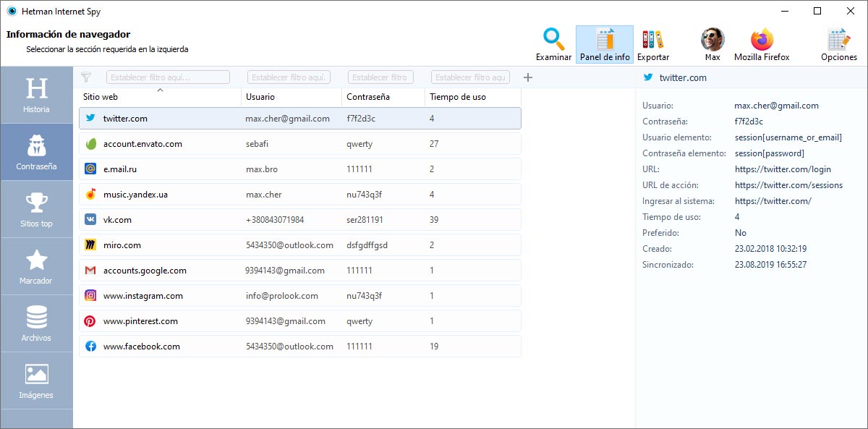Focus the Usuario filter field
The image size is (868, 429).
point(289,77)
